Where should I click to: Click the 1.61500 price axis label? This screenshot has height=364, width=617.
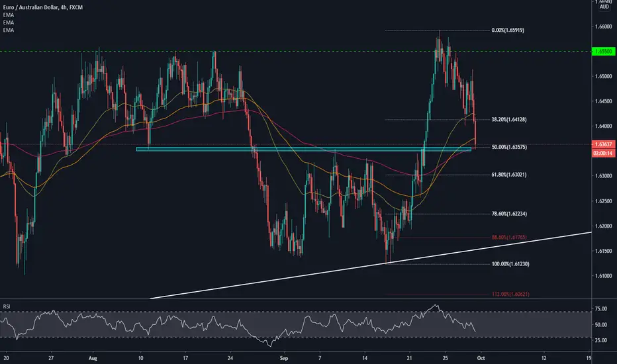(x=603, y=251)
